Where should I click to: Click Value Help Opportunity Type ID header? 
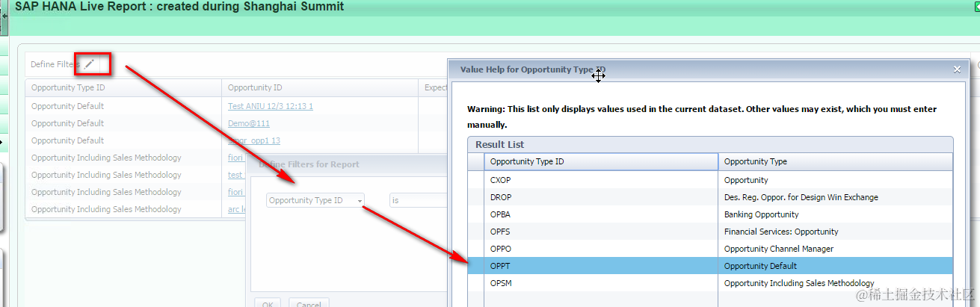pyautogui.click(x=601, y=161)
